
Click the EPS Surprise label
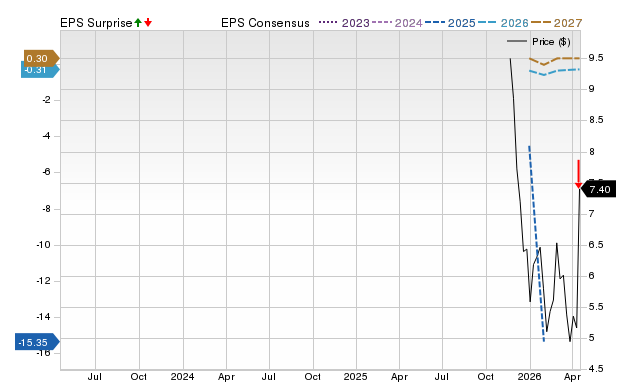pos(96,23)
